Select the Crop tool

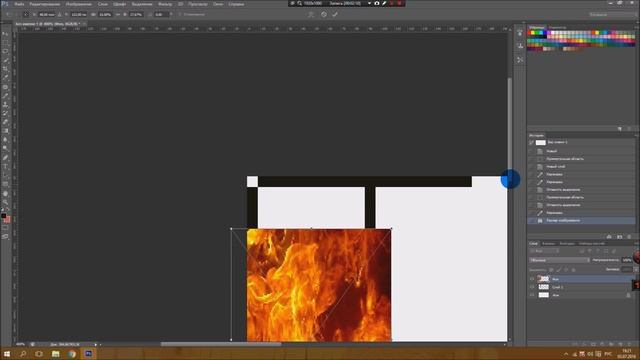[x=5, y=69]
